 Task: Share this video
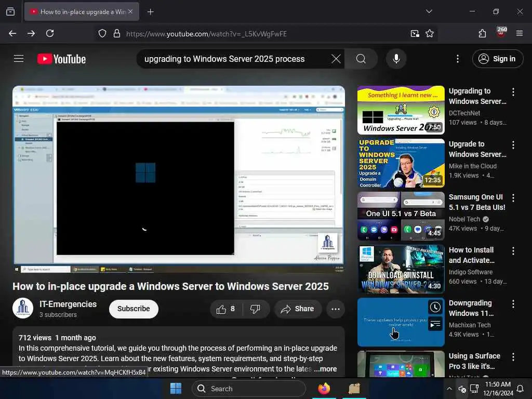298,309
